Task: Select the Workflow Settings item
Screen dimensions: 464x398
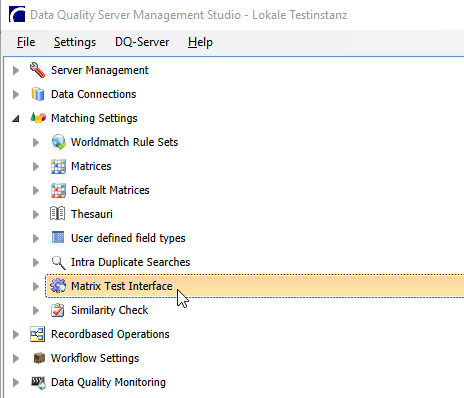Action: [x=95, y=358]
